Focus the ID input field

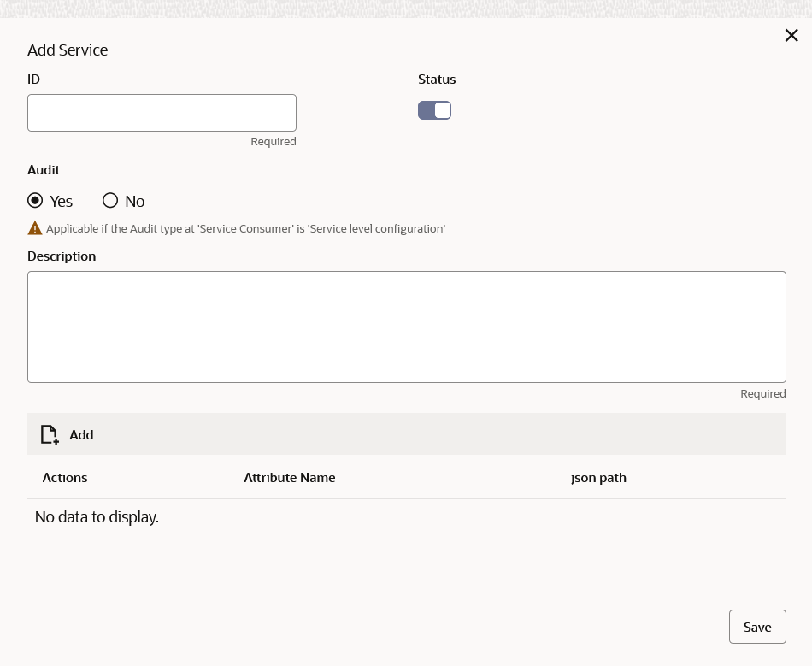click(x=162, y=113)
